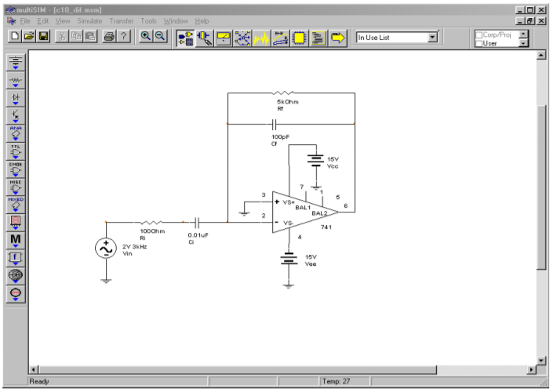Click the vertical scrollbar up arrow
The height and width of the screenshot is (392, 553).
540,56
